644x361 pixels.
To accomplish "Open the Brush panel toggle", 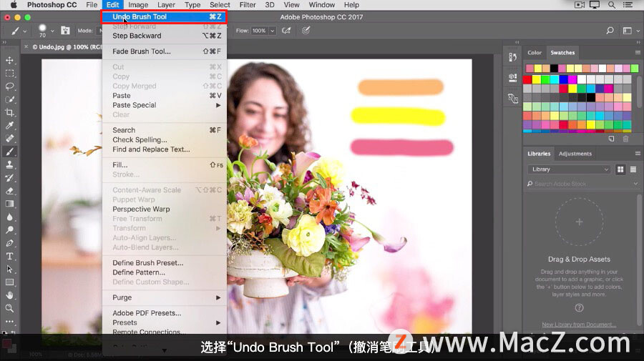I will [x=65, y=30].
